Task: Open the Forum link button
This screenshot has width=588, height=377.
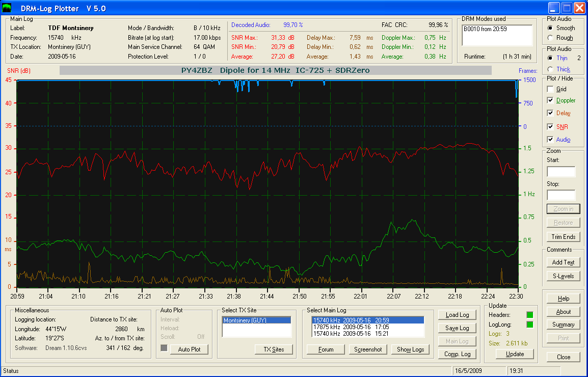Action: 326,349
